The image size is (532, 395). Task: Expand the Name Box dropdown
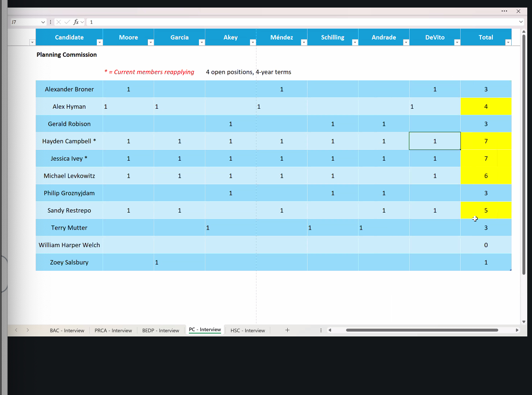43,22
